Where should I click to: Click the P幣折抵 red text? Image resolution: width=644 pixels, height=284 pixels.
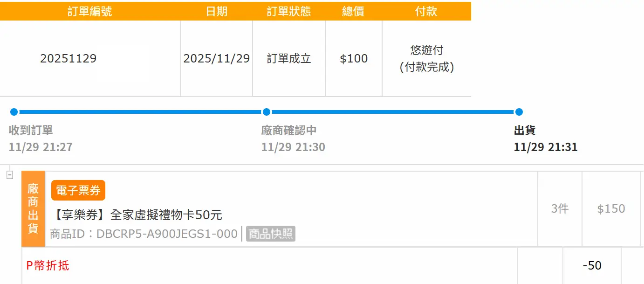[48, 266]
